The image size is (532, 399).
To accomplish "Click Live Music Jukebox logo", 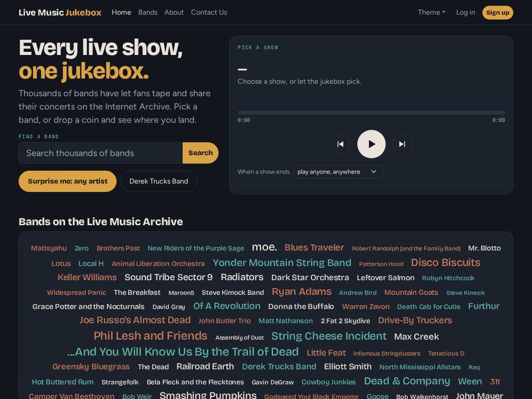I will click(x=60, y=12).
